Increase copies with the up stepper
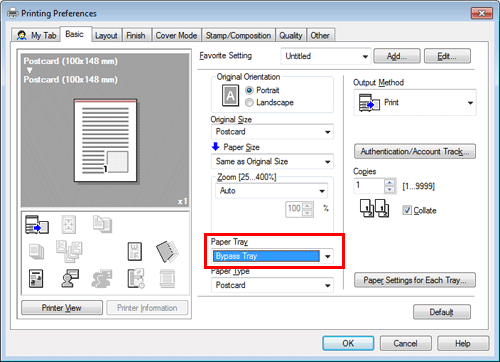The height and width of the screenshot is (362, 500). tap(389, 182)
